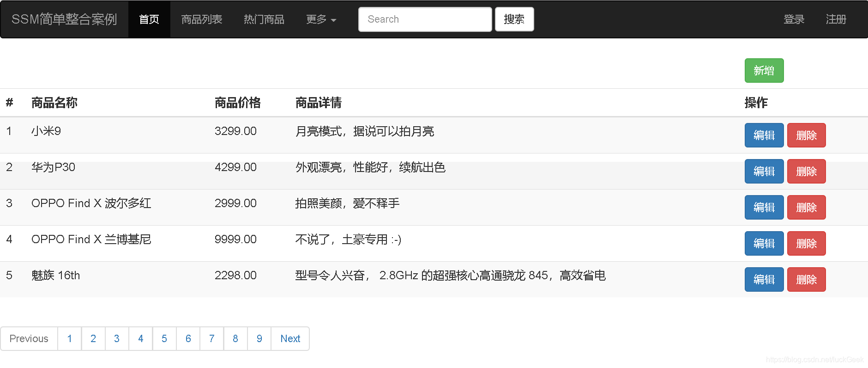
Task: Click the detail 月亮模式，据说可以拍月亮
Action: pyautogui.click(x=365, y=131)
